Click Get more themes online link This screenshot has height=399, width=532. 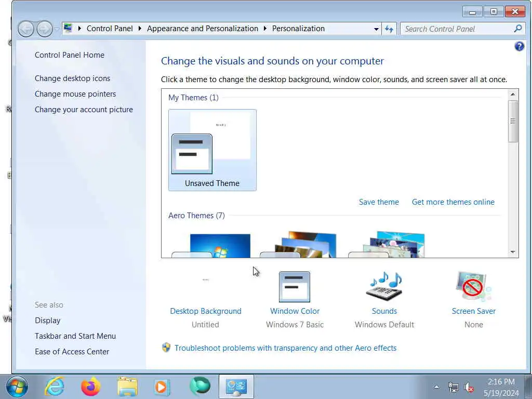pyautogui.click(x=453, y=202)
